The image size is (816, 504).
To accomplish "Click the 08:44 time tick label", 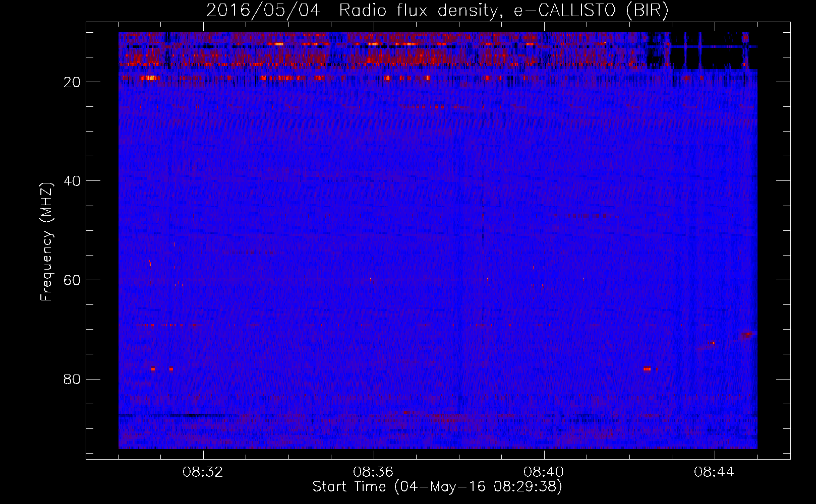I will click(715, 472).
